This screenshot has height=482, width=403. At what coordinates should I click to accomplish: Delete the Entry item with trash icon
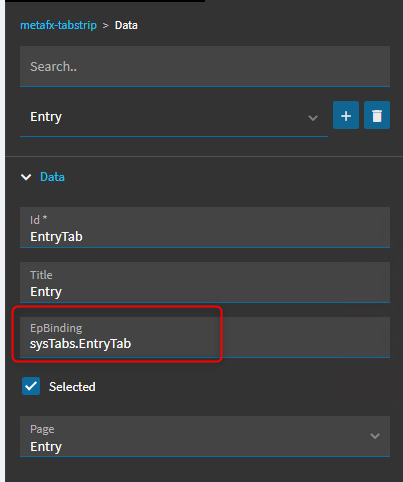click(377, 115)
